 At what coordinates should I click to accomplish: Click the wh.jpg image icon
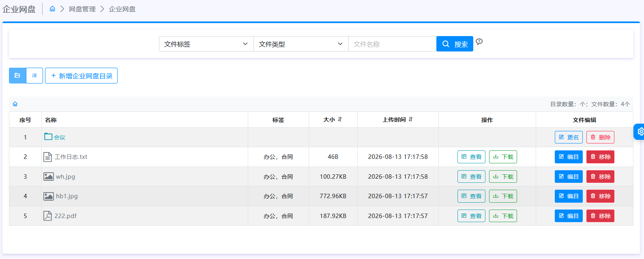click(49, 176)
